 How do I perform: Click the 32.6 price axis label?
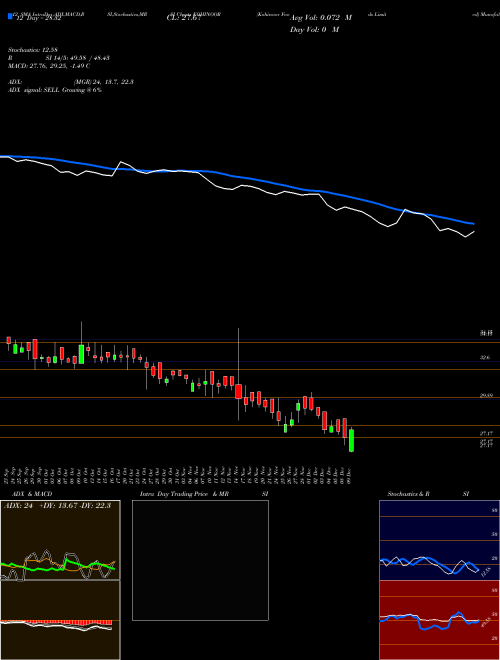tap(485, 357)
